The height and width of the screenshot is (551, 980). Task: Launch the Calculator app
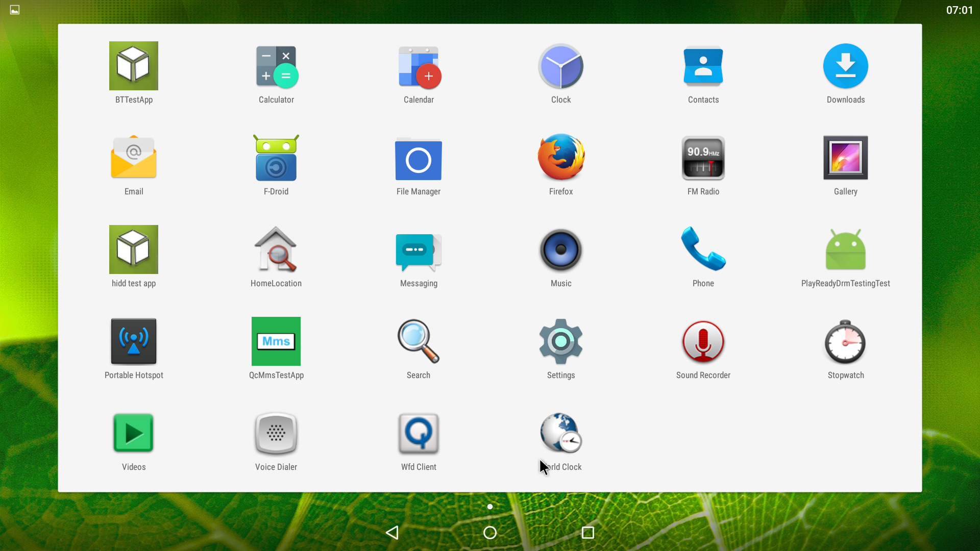(276, 66)
